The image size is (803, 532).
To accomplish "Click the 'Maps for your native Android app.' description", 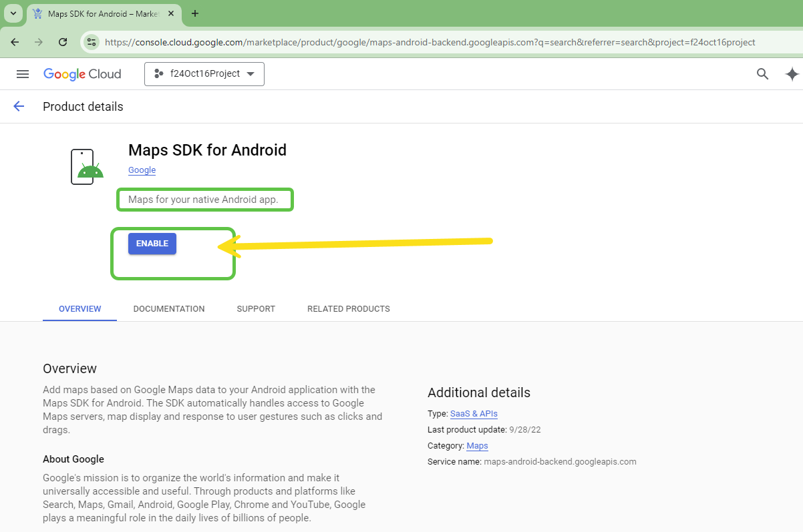I will point(203,200).
